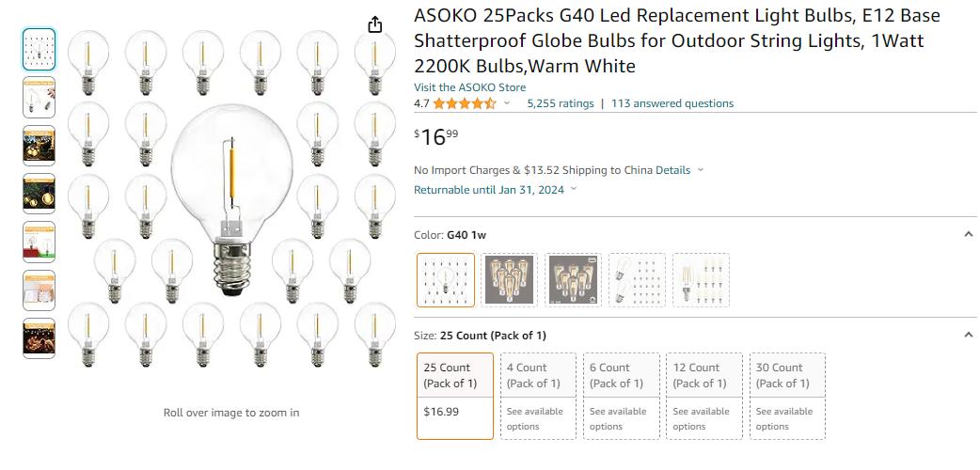This screenshot has width=980, height=470.
Task: Select the 4 Count size option
Action: pos(538,397)
